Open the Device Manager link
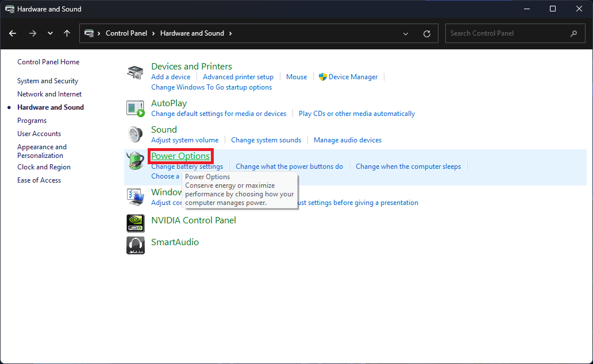The height and width of the screenshot is (364, 593). 353,77
